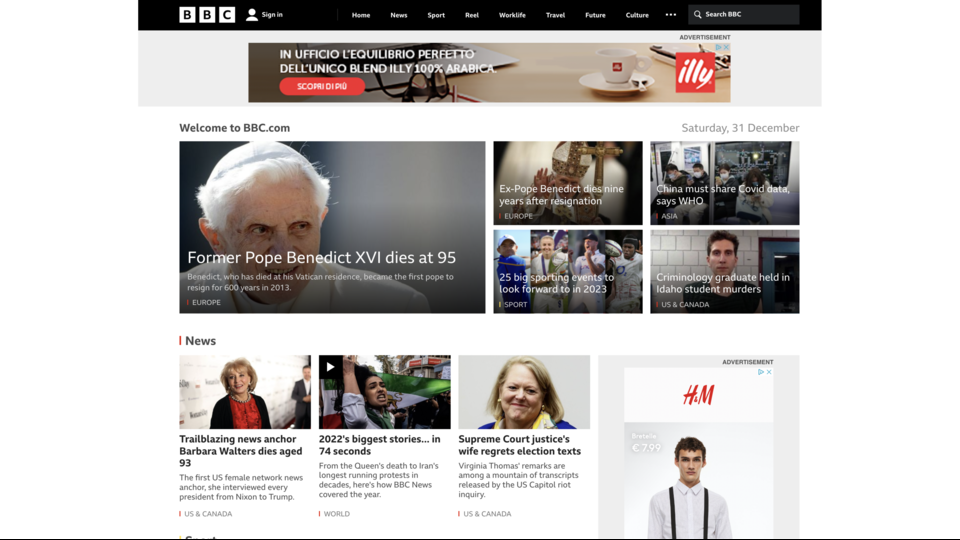Click the BBC logo in the header

(207, 14)
